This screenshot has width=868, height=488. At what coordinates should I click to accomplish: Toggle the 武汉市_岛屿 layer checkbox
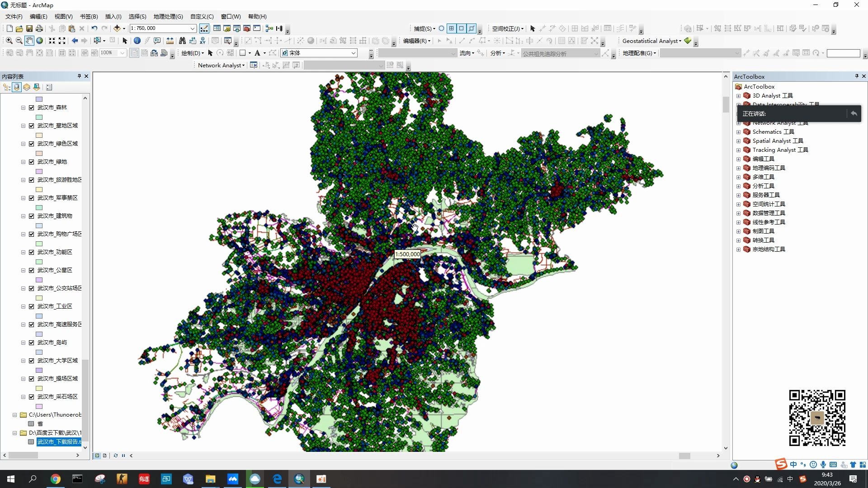click(32, 343)
